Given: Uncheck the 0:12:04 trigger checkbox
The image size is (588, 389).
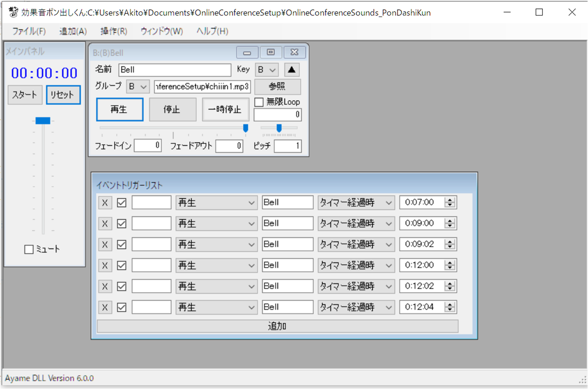Looking at the screenshot, I should (121, 307).
